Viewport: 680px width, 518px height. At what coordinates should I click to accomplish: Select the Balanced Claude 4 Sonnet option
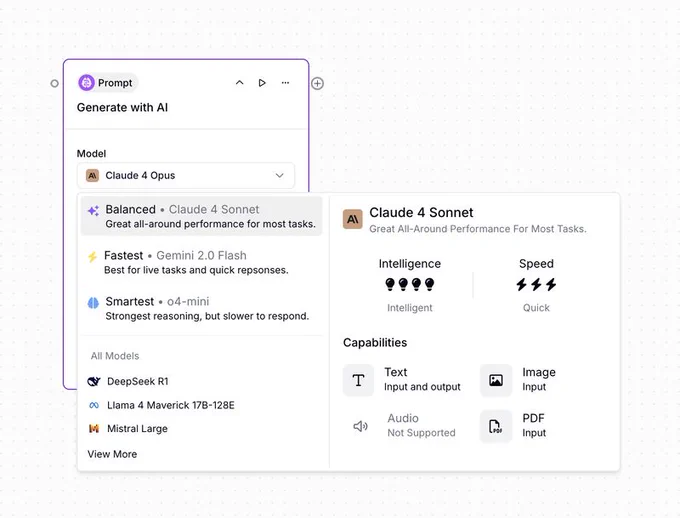pos(201,216)
